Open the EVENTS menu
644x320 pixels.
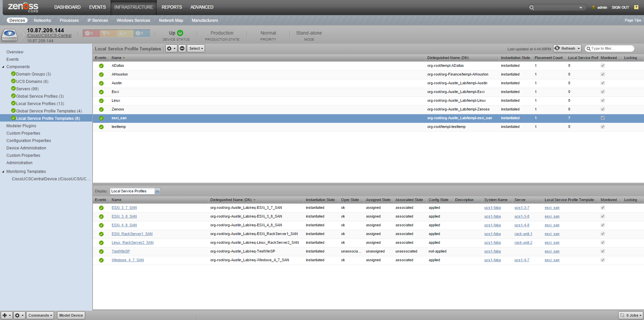click(98, 7)
